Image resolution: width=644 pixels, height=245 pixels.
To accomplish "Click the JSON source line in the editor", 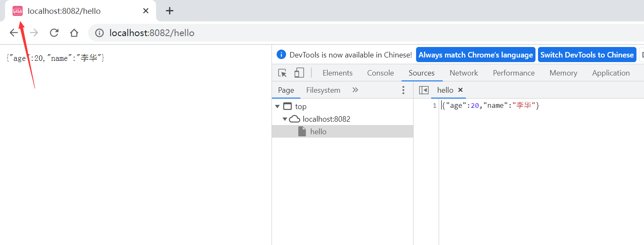I will coord(491,106).
